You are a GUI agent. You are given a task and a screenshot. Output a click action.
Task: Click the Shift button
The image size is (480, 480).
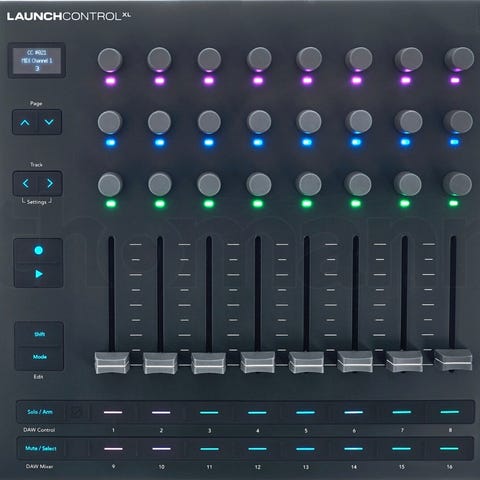click(39, 334)
